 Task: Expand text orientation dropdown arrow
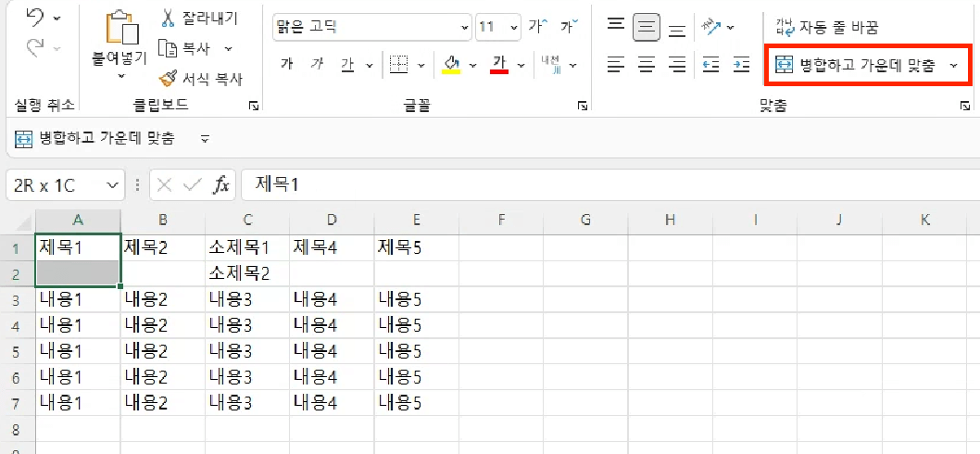pyautogui.click(x=730, y=28)
